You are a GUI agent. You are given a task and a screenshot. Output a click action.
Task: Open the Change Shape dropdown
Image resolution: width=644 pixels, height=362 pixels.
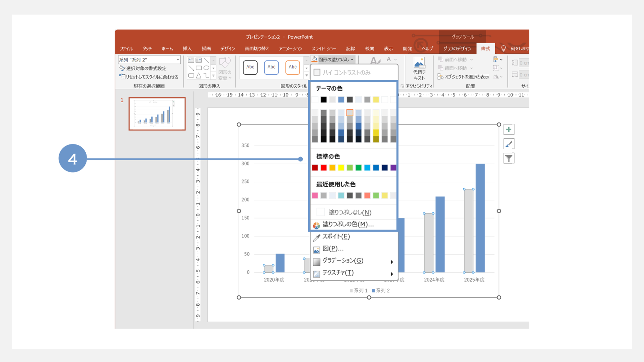pyautogui.click(x=225, y=69)
